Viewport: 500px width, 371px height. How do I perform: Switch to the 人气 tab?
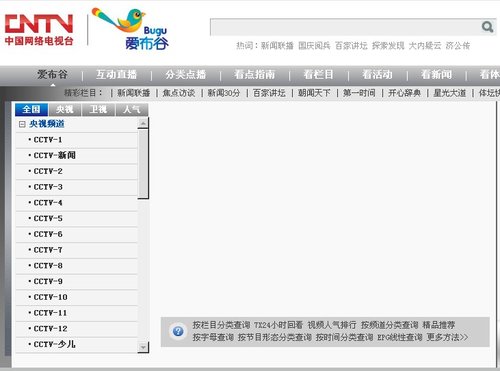[x=132, y=109]
